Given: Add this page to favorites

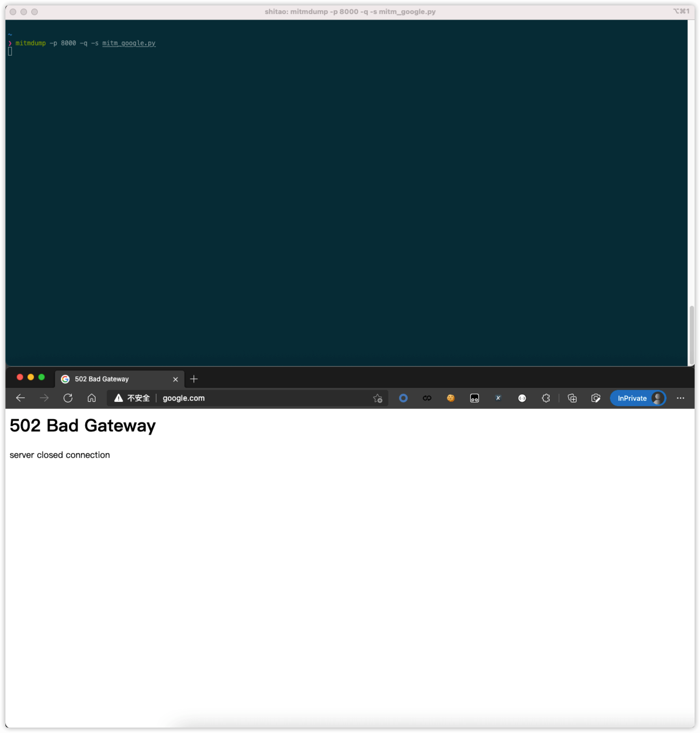Looking at the screenshot, I should (378, 398).
